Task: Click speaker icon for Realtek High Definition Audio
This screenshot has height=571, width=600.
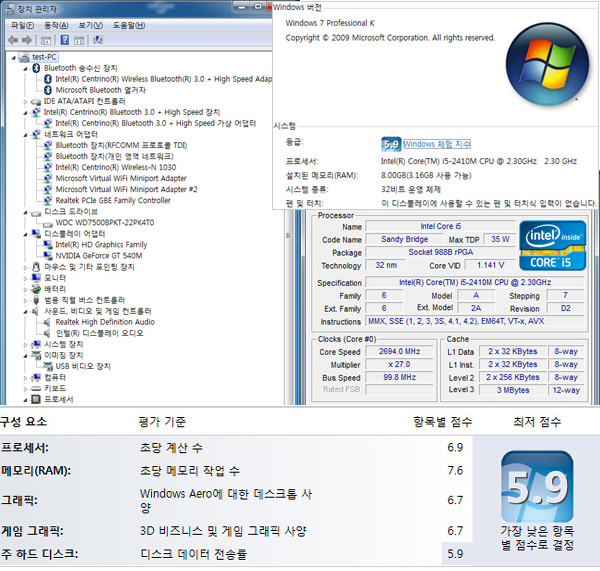Action: pos(47,322)
